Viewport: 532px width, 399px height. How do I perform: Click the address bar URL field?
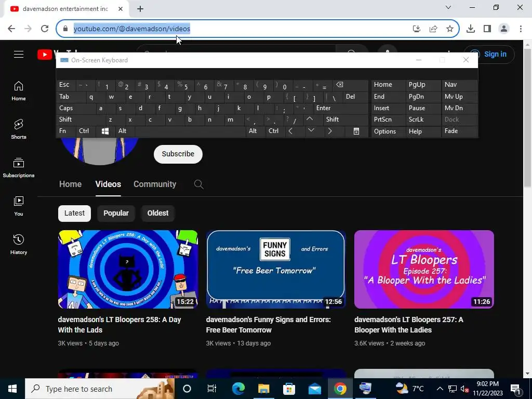(x=237, y=29)
